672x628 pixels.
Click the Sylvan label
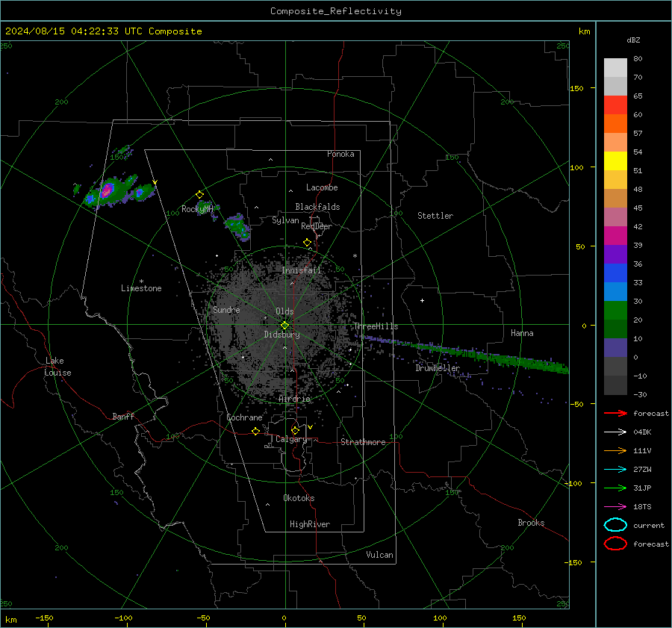click(285, 220)
